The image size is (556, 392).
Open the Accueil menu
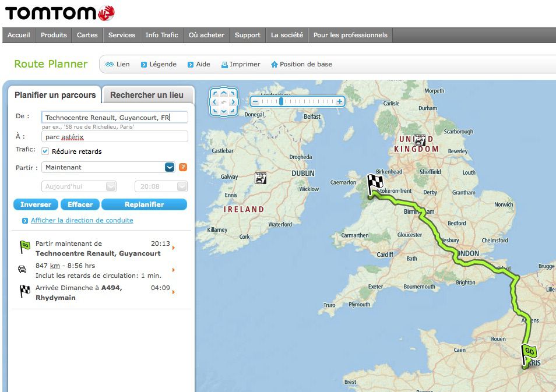coord(19,35)
